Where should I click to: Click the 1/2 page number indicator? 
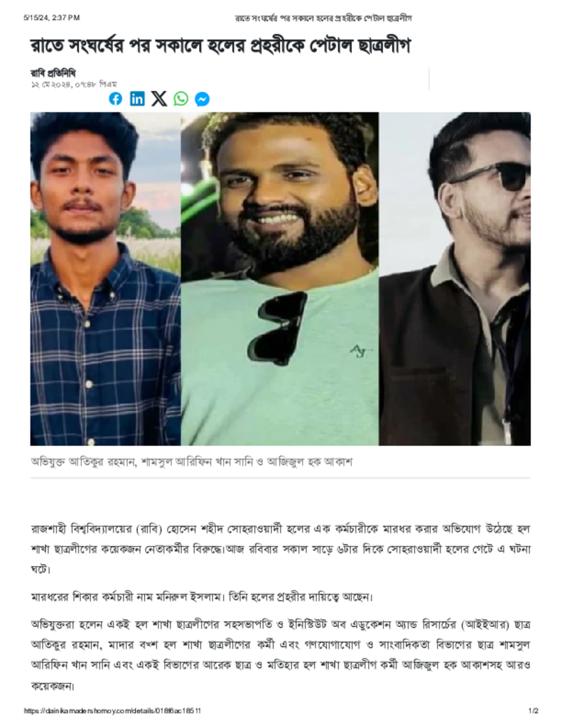pos(534,711)
